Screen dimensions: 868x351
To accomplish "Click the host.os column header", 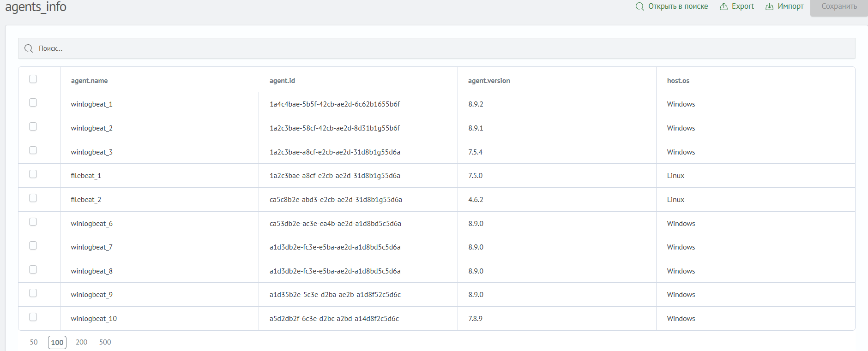I will click(678, 81).
